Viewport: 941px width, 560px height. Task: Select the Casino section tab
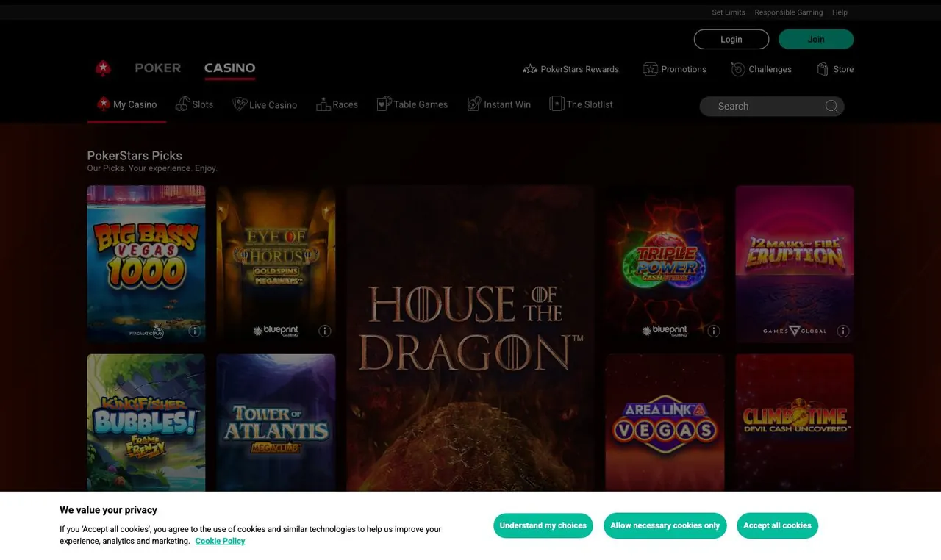(230, 68)
